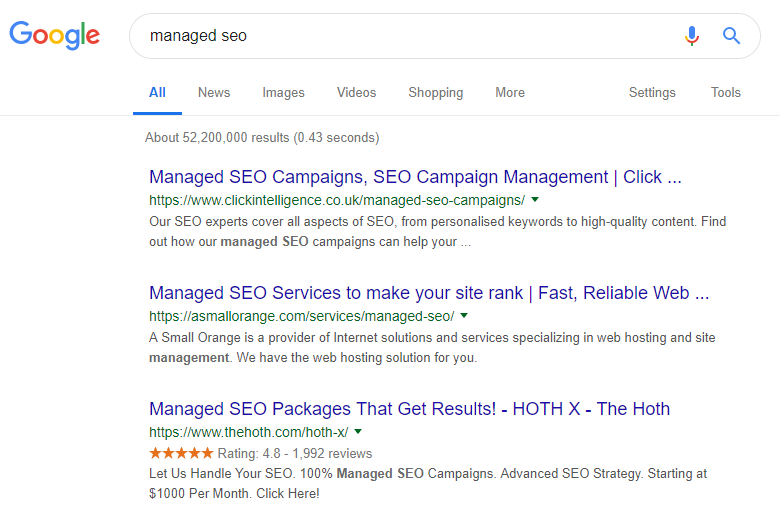Click 'Rating: 4.8 - 1,992 reviews' text
780x516 pixels.
(x=295, y=454)
